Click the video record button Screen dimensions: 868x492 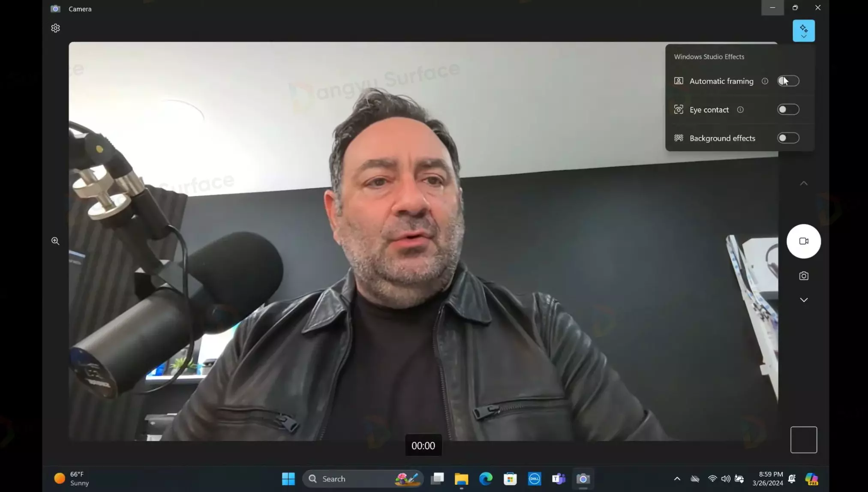(804, 240)
